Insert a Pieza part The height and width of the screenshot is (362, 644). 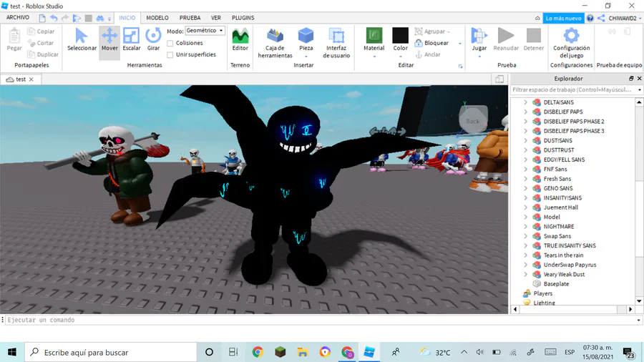coord(306,39)
